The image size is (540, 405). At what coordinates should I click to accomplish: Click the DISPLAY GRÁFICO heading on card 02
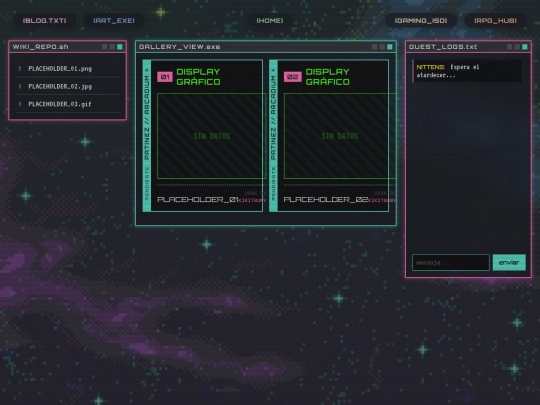(328, 77)
